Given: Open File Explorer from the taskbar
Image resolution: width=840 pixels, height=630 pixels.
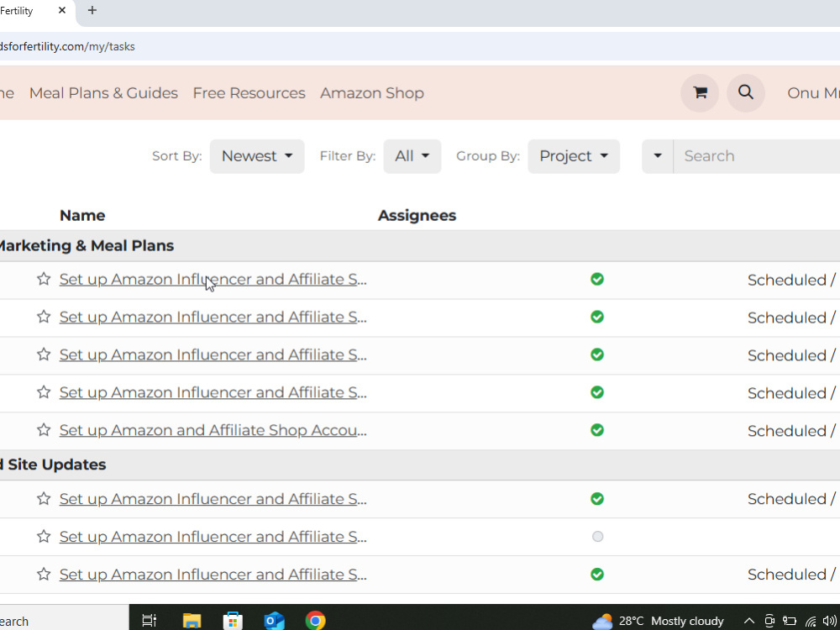Looking at the screenshot, I should (192, 621).
